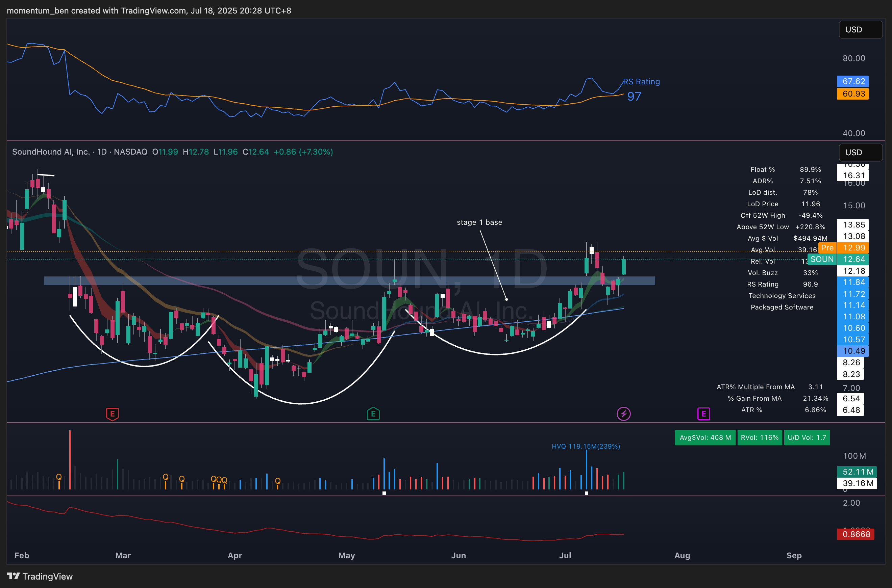892x588 pixels.
Task: Click the green earnings E marker in May
Action: pyautogui.click(x=373, y=414)
